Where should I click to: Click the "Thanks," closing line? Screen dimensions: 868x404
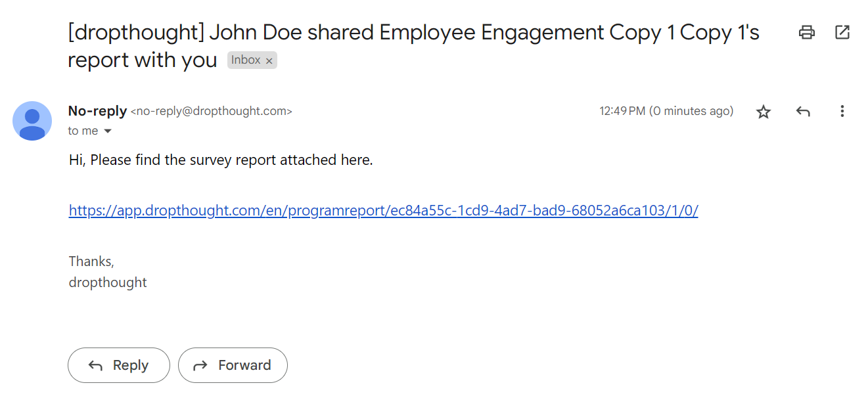coord(91,261)
